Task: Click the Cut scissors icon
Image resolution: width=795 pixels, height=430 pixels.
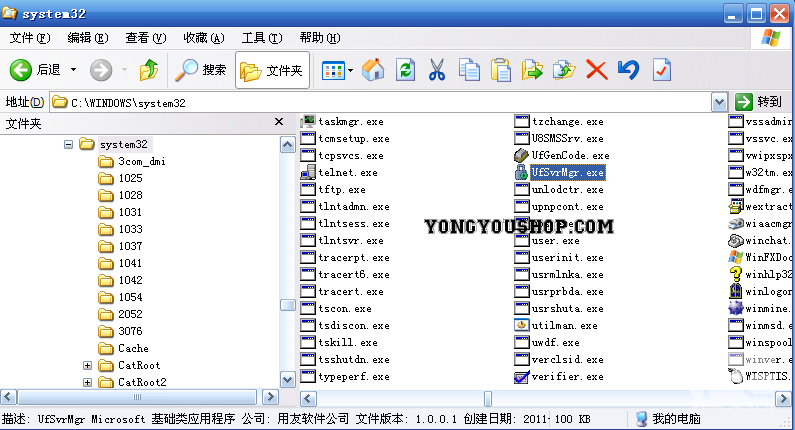Action: point(436,69)
